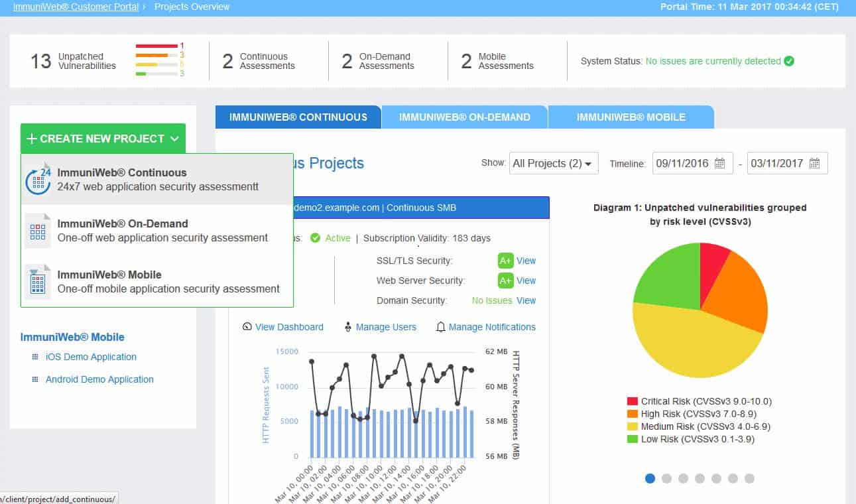
Task: Open the ImmuniWeb Customer Portal breadcrumb link
Action: (x=76, y=7)
